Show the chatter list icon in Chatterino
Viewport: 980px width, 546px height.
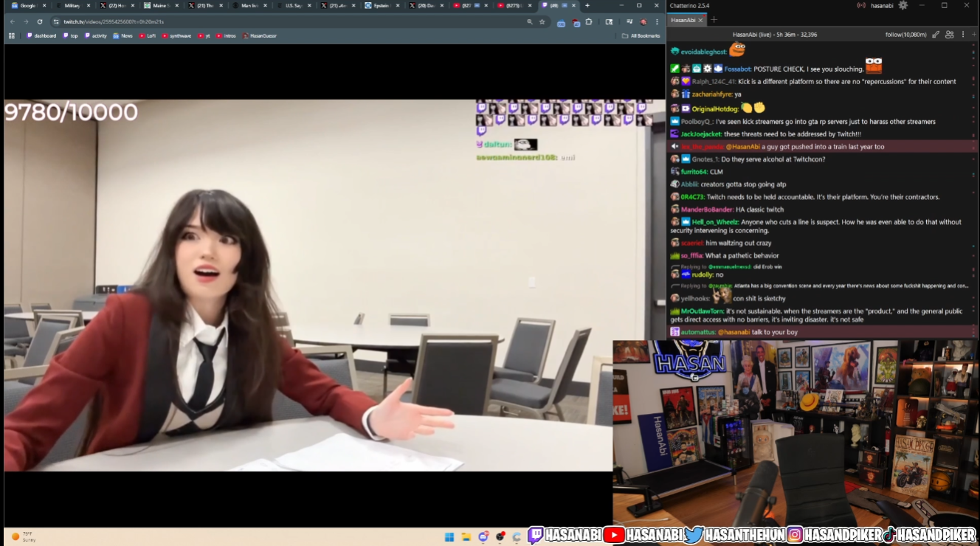click(950, 35)
